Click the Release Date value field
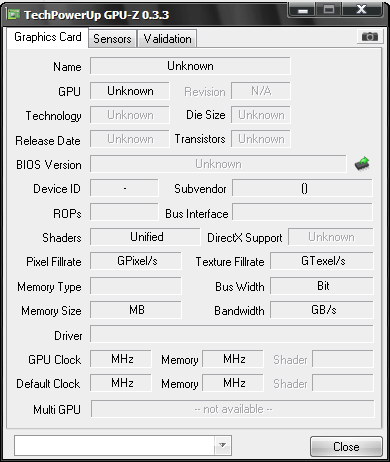The width and height of the screenshot is (390, 462). point(130,139)
